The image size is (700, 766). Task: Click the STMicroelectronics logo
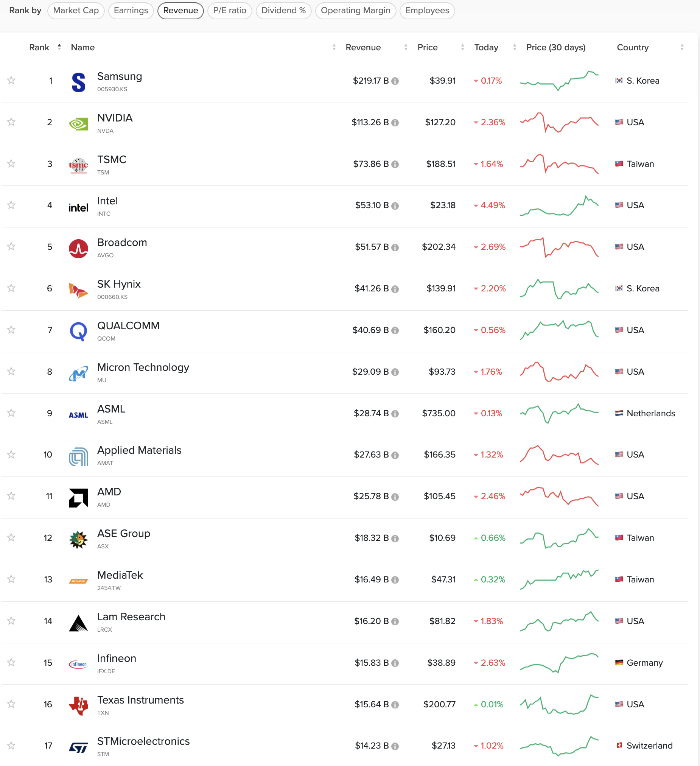(x=78, y=748)
